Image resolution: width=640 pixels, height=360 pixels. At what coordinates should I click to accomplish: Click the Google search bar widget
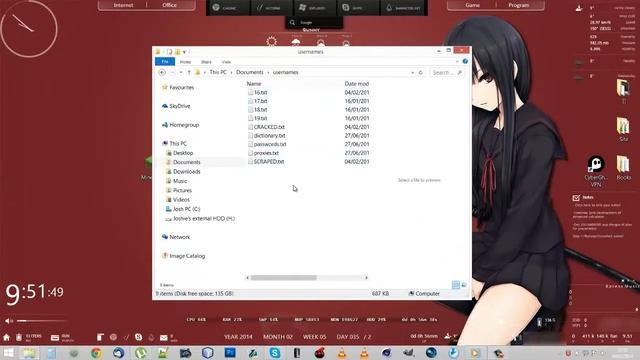click(314, 22)
